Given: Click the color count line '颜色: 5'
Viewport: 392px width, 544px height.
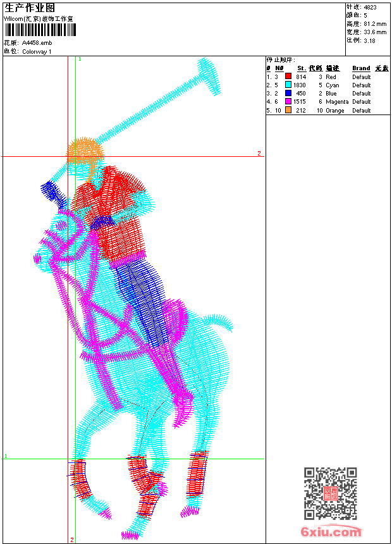Looking at the screenshot, I should 357,15.
